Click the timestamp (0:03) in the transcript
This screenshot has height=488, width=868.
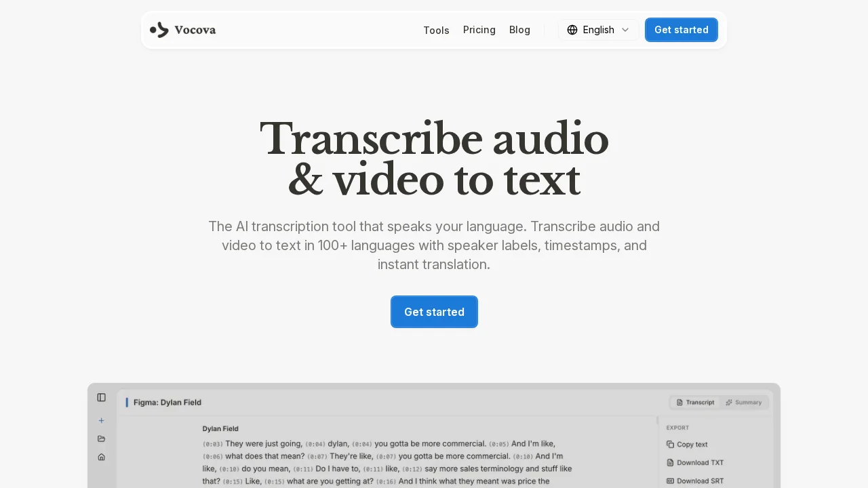(x=213, y=444)
